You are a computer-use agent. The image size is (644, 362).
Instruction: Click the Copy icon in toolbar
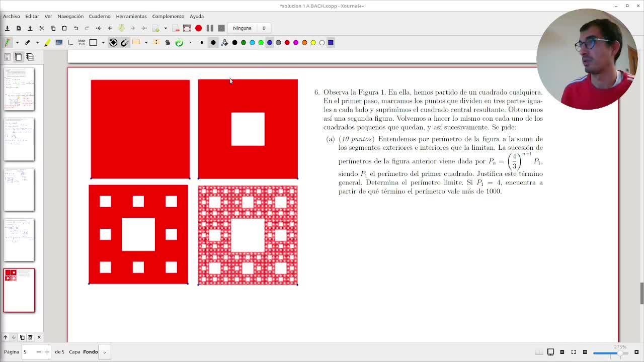click(x=53, y=28)
